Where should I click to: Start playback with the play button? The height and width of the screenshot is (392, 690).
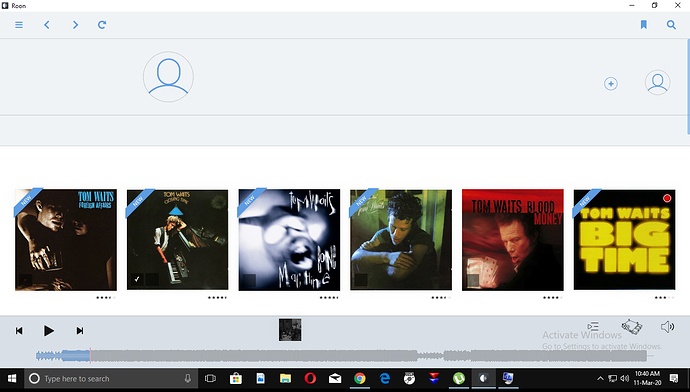(x=49, y=330)
